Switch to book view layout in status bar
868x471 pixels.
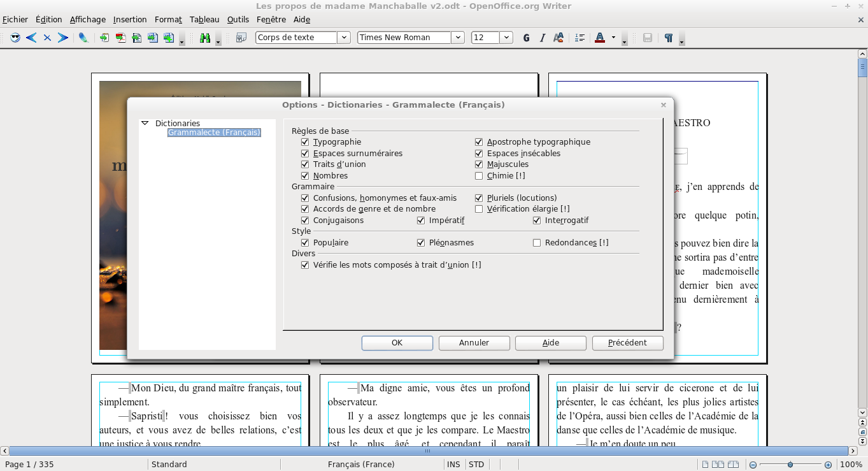pyautogui.click(x=734, y=465)
